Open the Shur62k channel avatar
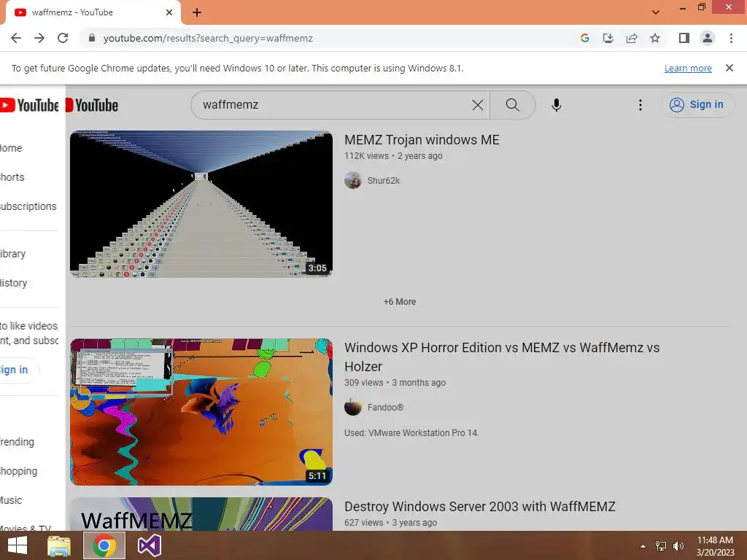 pyautogui.click(x=353, y=181)
